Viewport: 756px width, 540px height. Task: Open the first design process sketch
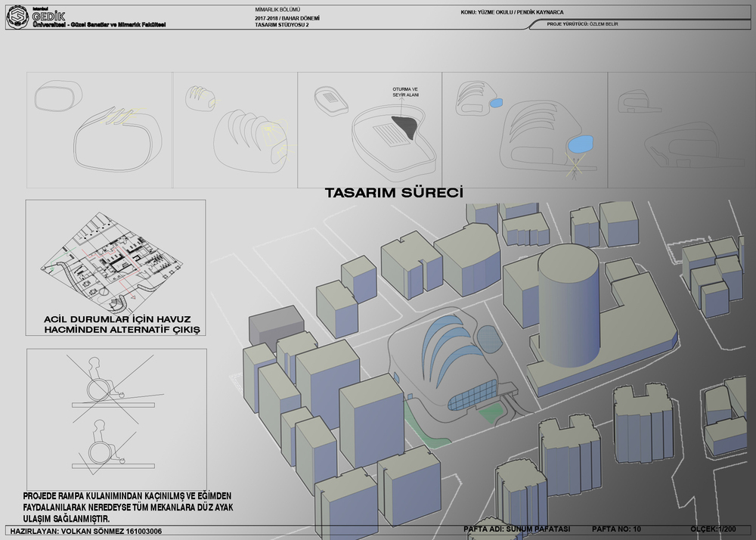(98, 130)
